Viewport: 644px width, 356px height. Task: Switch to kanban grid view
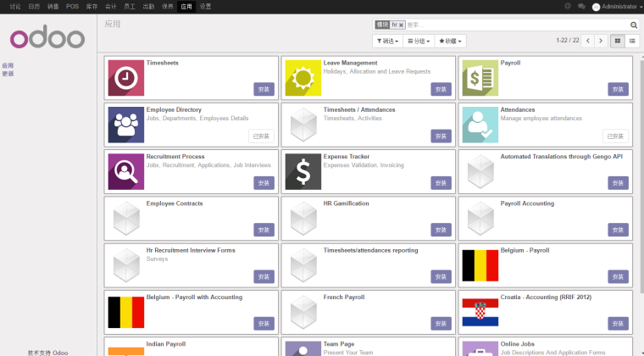[x=617, y=41]
